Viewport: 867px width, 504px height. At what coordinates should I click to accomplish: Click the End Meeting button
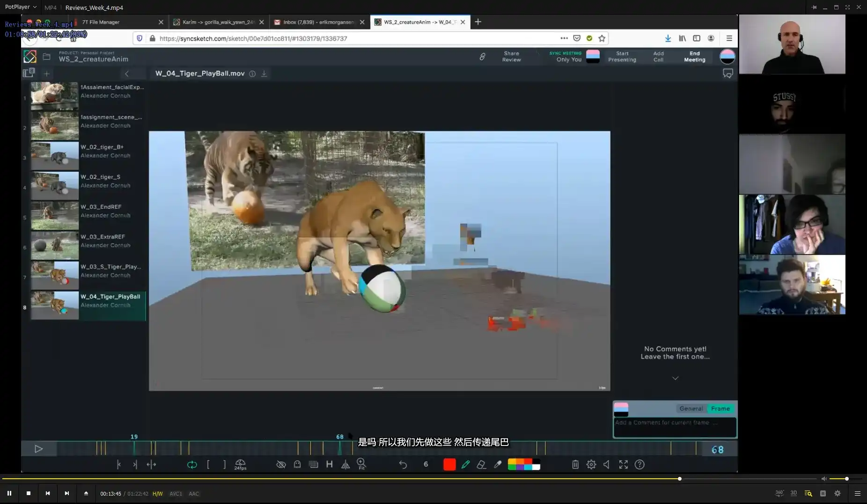pos(694,56)
